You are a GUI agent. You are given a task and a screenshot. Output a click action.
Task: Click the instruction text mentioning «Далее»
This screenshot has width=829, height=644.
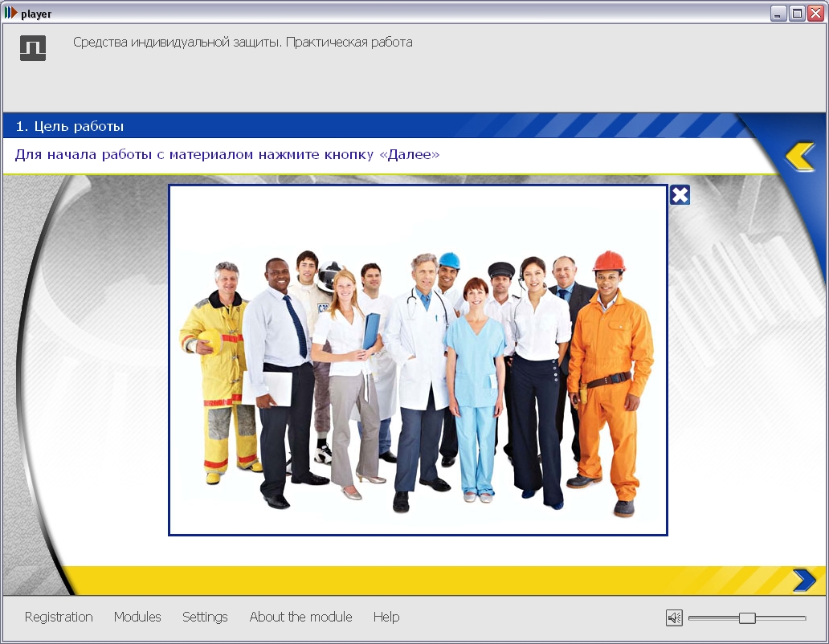coord(227,154)
